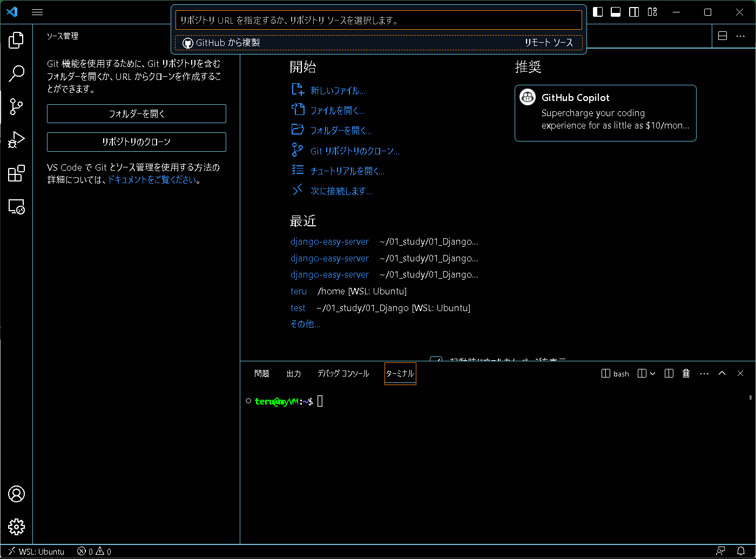Image resolution: width=756 pixels, height=559 pixels.
Task: Close the terminal panel
Action: pyautogui.click(x=740, y=373)
